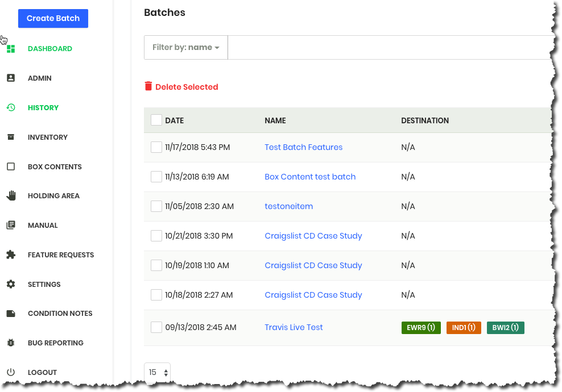Click the Create Batch button

[53, 18]
